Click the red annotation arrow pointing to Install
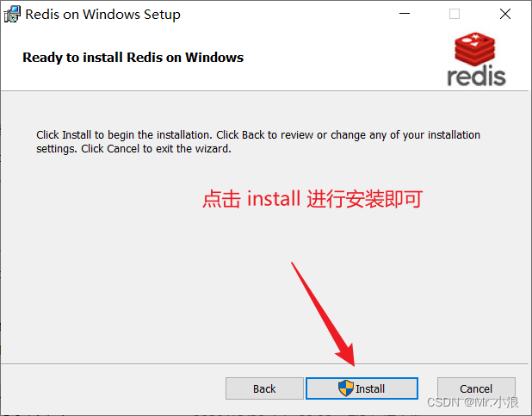 [324, 314]
